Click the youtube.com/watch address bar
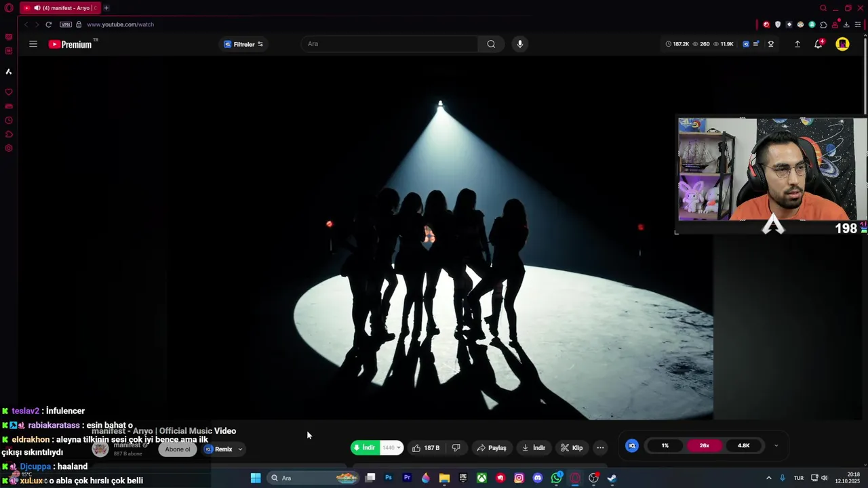The height and width of the screenshot is (488, 868). click(x=120, y=24)
